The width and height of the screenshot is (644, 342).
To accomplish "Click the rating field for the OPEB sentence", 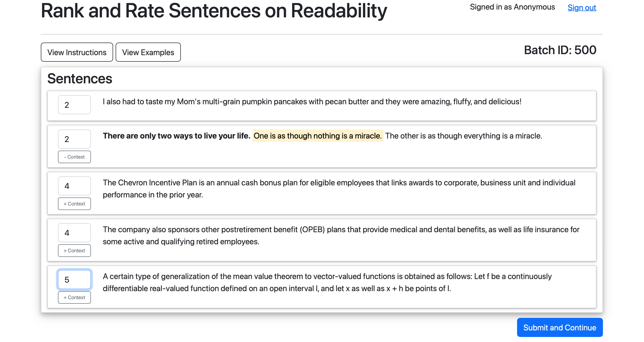I will pyautogui.click(x=74, y=233).
